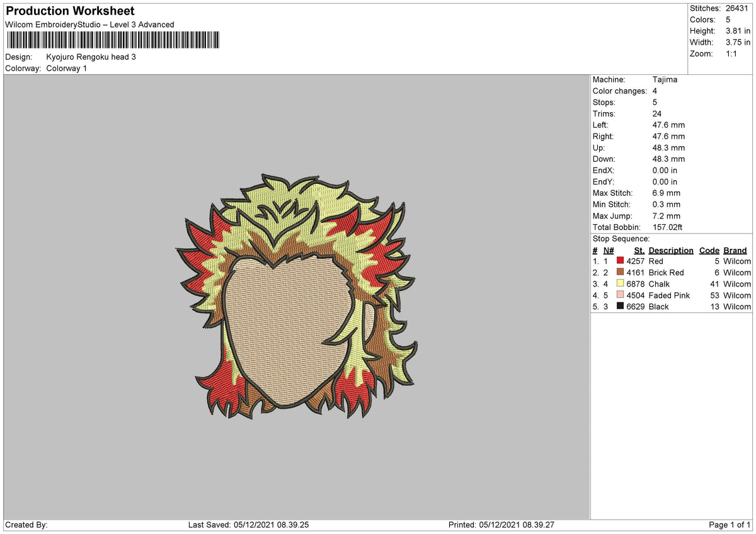Click the Faded Pink thread color swatch
The height and width of the screenshot is (534, 756).
click(x=621, y=295)
